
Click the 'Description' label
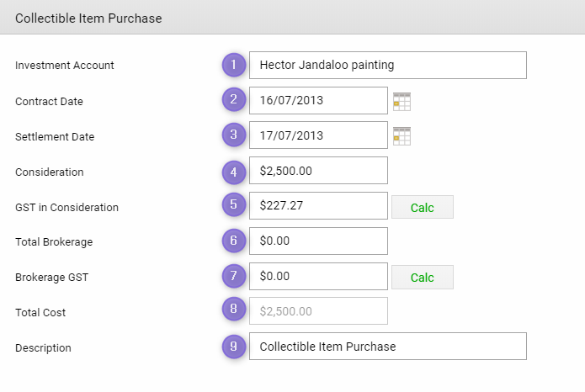click(x=43, y=348)
